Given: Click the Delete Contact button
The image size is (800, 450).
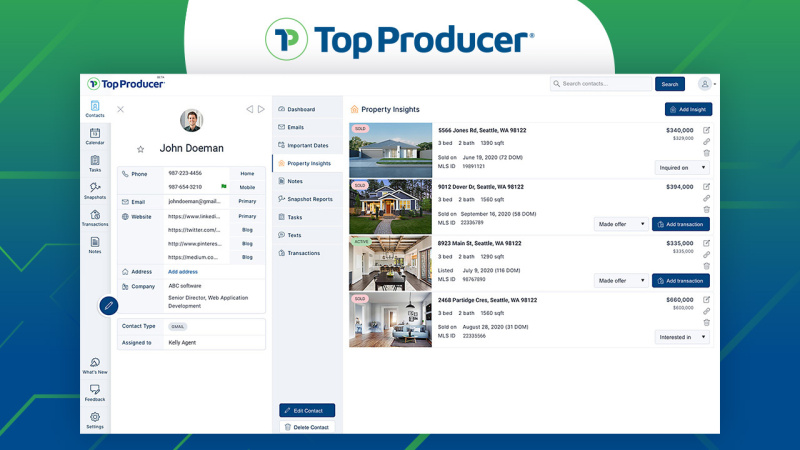Looking at the screenshot, I should [307, 427].
